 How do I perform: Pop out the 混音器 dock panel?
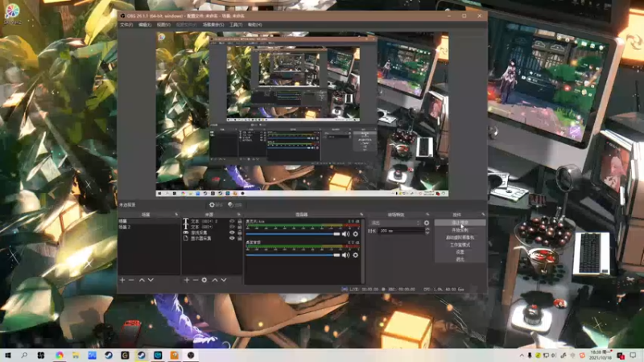click(361, 215)
